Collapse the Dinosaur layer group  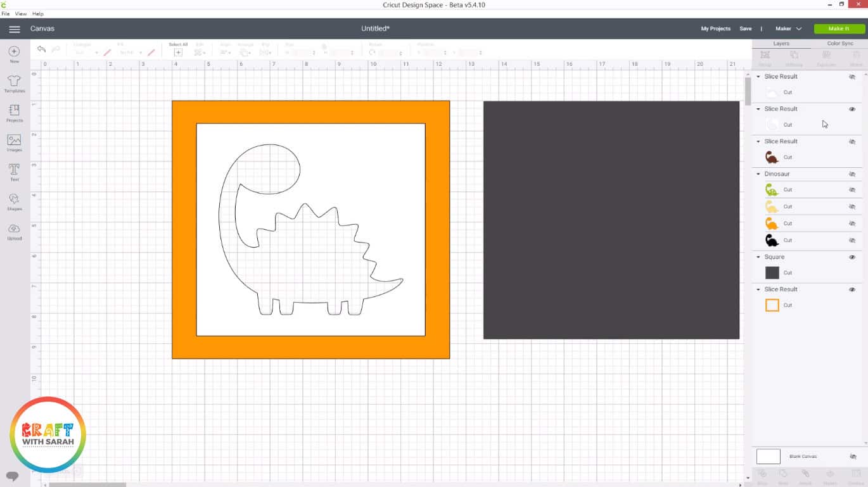758,174
